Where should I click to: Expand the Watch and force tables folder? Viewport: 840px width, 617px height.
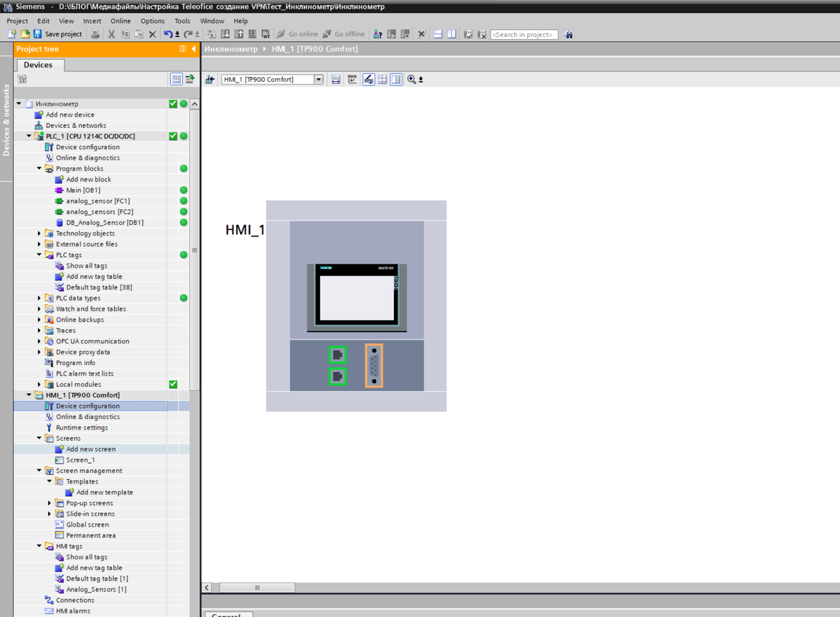(39, 308)
